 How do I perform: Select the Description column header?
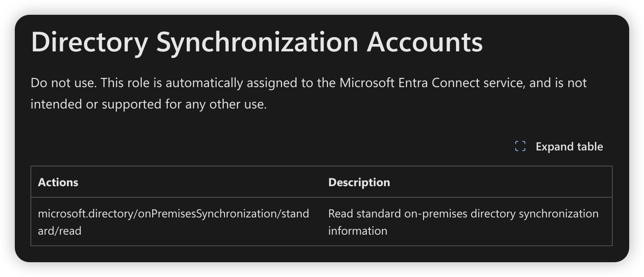[359, 182]
